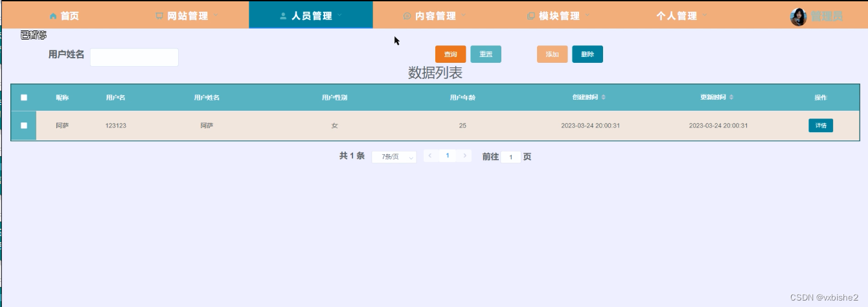Check the row checkbox for 阿萨
This screenshot has height=307, width=868.
(x=24, y=126)
